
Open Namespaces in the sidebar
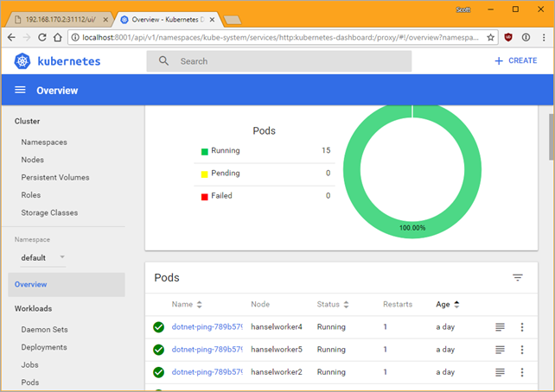(x=44, y=142)
